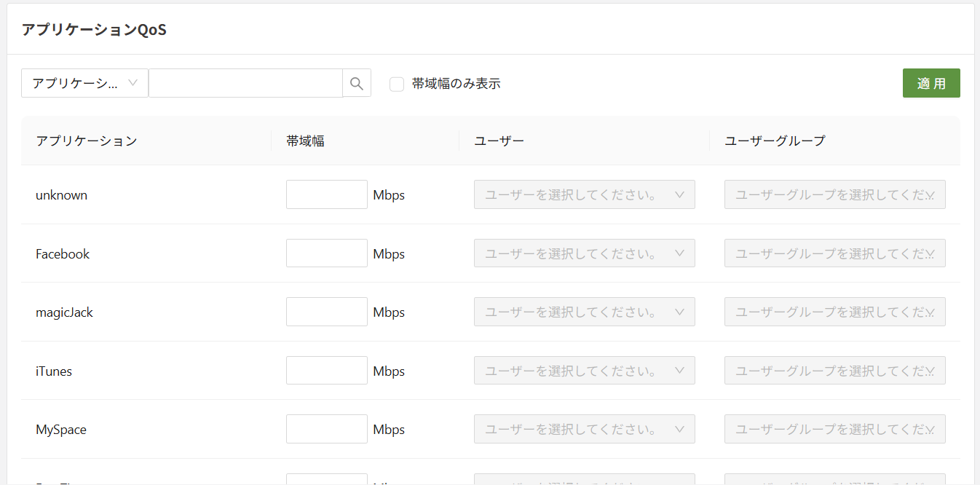Screen dimensions: 980x485
Task: Click the アプリケーション column header
Action: click(87, 141)
